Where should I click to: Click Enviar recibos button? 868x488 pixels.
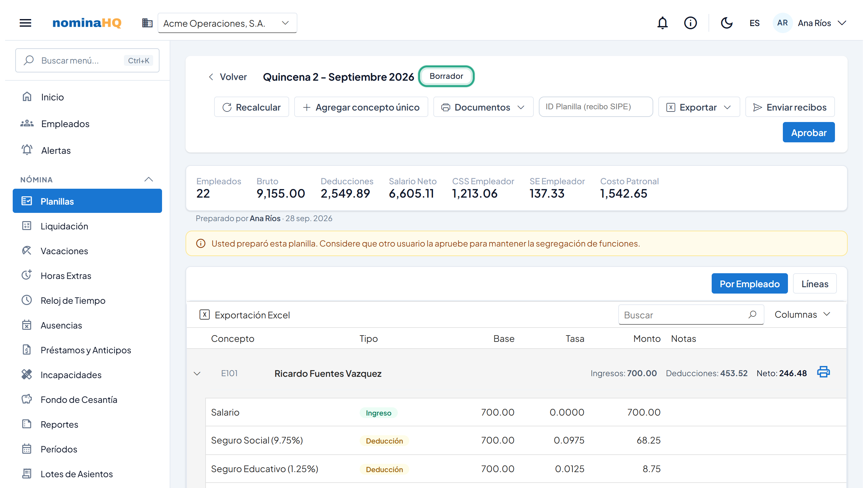pos(790,107)
